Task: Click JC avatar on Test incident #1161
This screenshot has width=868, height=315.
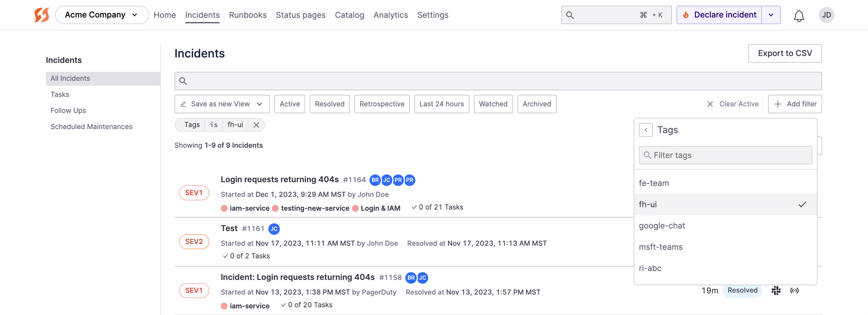Action: 274,229
